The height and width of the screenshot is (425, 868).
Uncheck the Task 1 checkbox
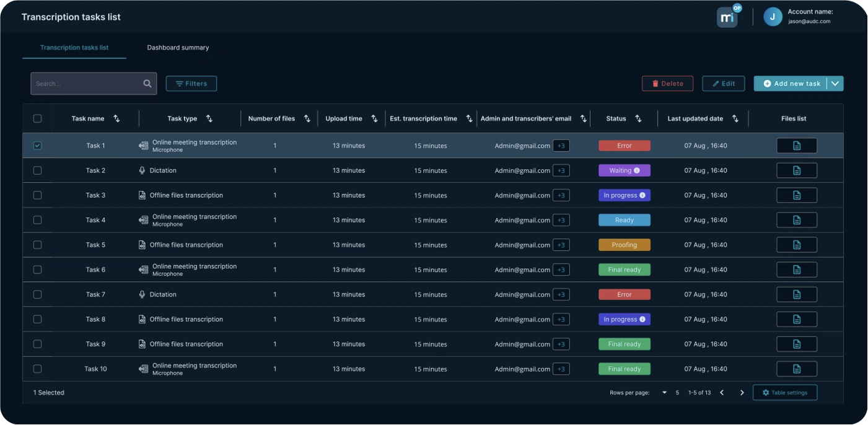coord(37,146)
